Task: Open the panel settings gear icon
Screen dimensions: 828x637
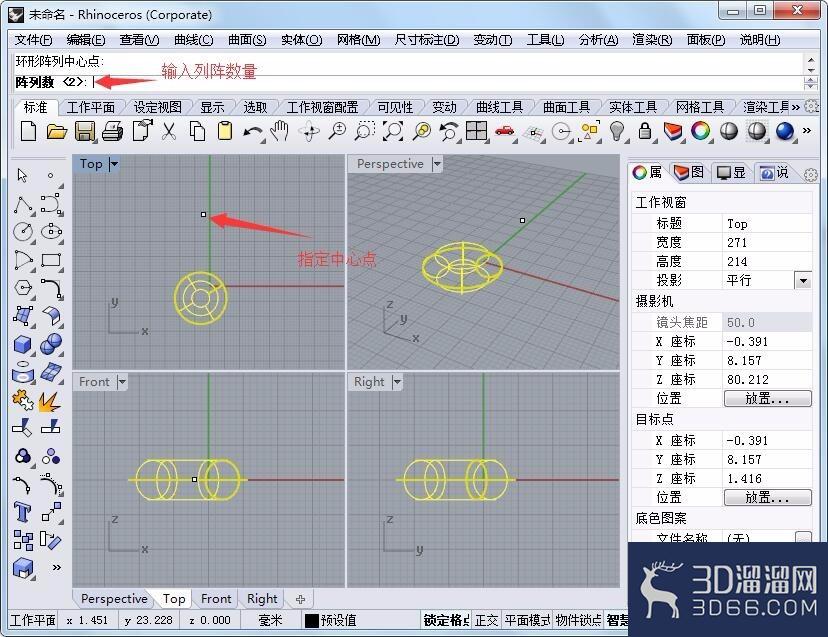Action: (x=811, y=174)
